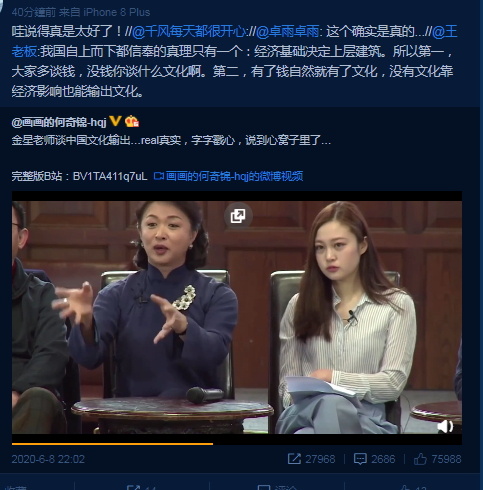
Task: Click the comment button in the bottom bar
Action: point(277,487)
